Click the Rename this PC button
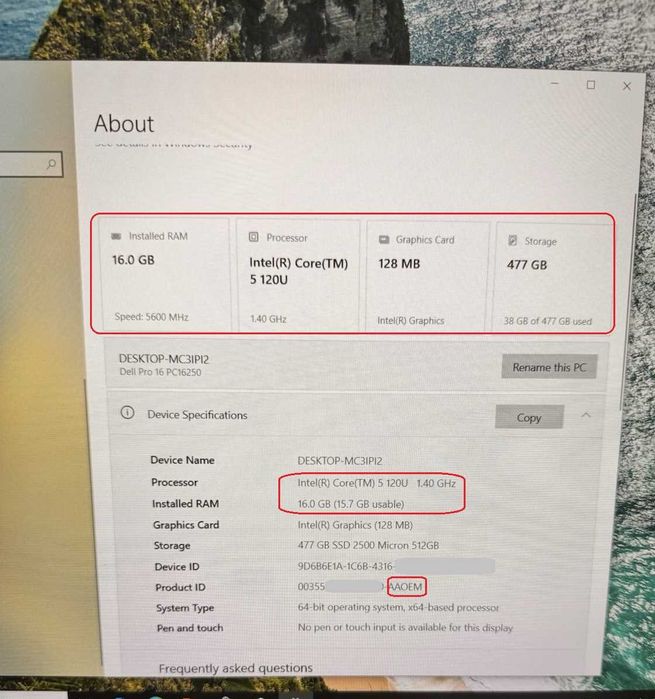Image resolution: width=655 pixels, height=699 pixels. click(x=549, y=367)
